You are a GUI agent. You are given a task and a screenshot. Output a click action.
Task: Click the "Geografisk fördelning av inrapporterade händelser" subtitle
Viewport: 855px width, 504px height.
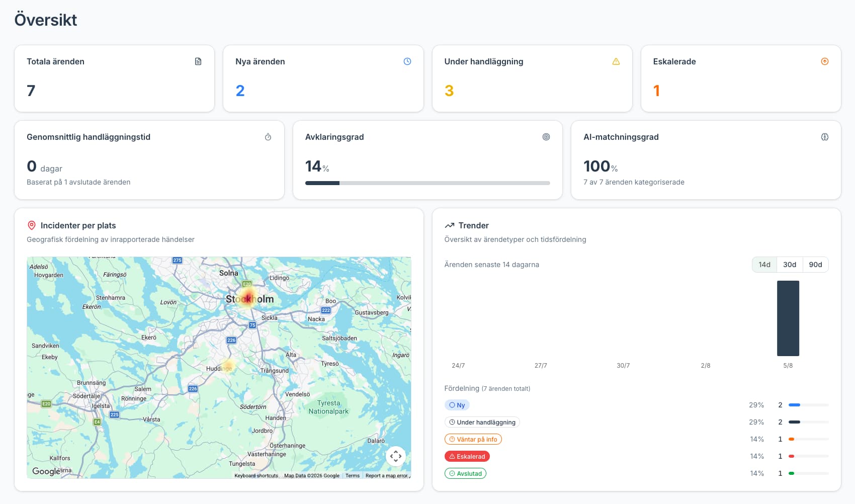[111, 239]
